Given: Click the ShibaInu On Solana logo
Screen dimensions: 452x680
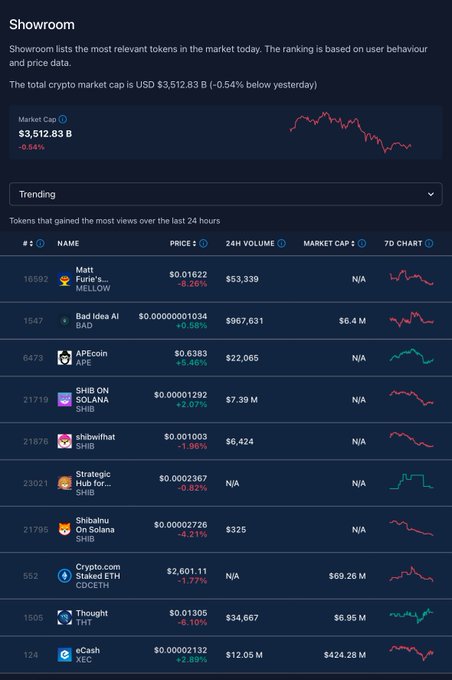Looking at the screenshot, I should (x=65, y=530).
